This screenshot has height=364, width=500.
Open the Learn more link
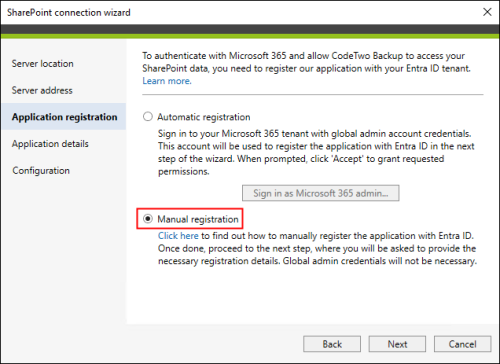tap(167, 81)
